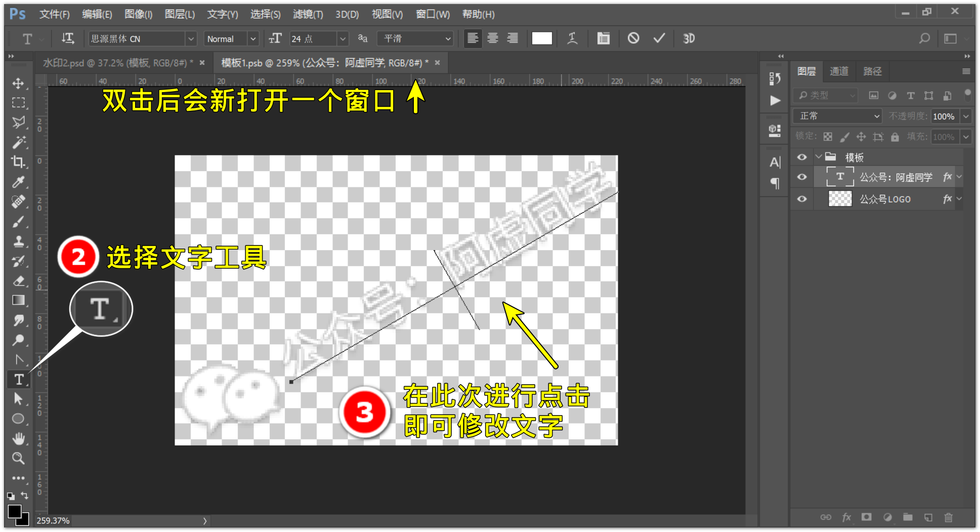Select the Hand tool
980x532 pixels.
19,438
